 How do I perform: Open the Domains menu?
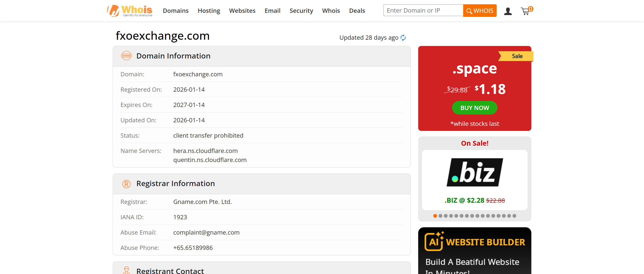click(x=176, y=11)
